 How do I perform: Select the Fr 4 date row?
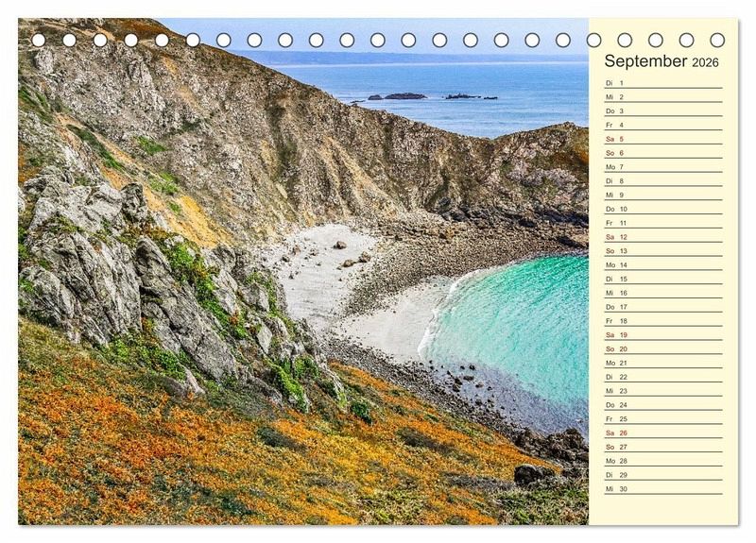(662, 125)
